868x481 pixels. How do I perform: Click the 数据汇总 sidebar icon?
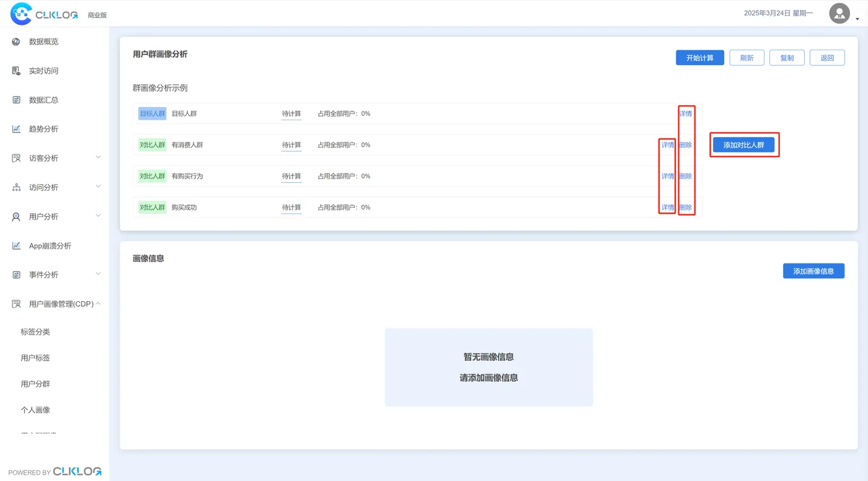click(16, 100)
